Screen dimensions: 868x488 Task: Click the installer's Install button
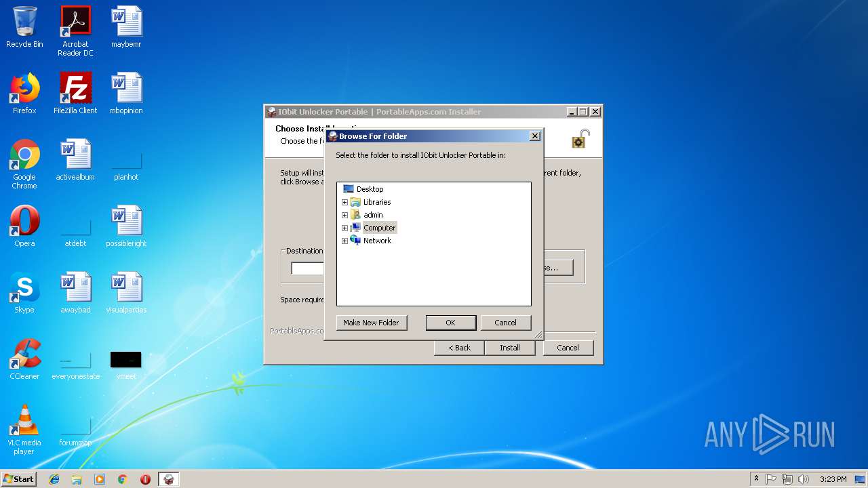(x=510, y=348)
